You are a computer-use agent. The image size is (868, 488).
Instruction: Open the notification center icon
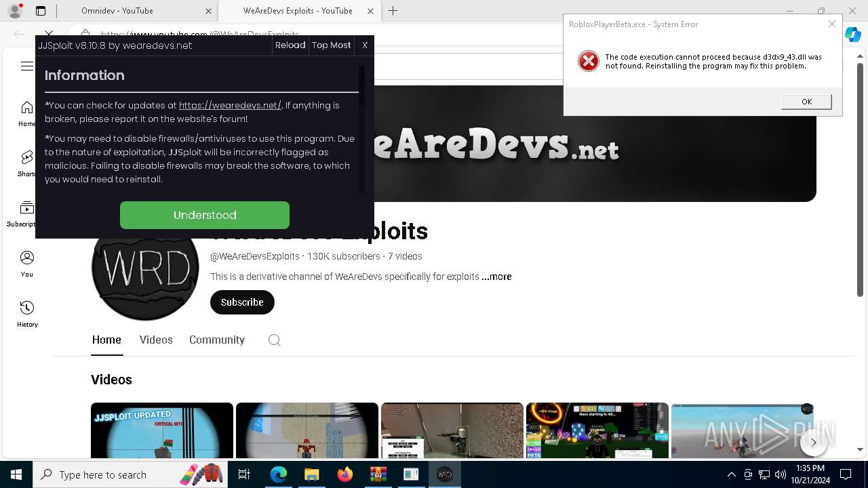click(846, 474)
